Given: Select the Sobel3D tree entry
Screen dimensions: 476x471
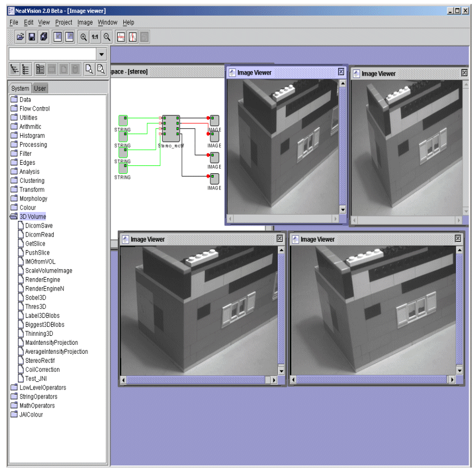Looking at the screenshot, I should click(35, 298).
